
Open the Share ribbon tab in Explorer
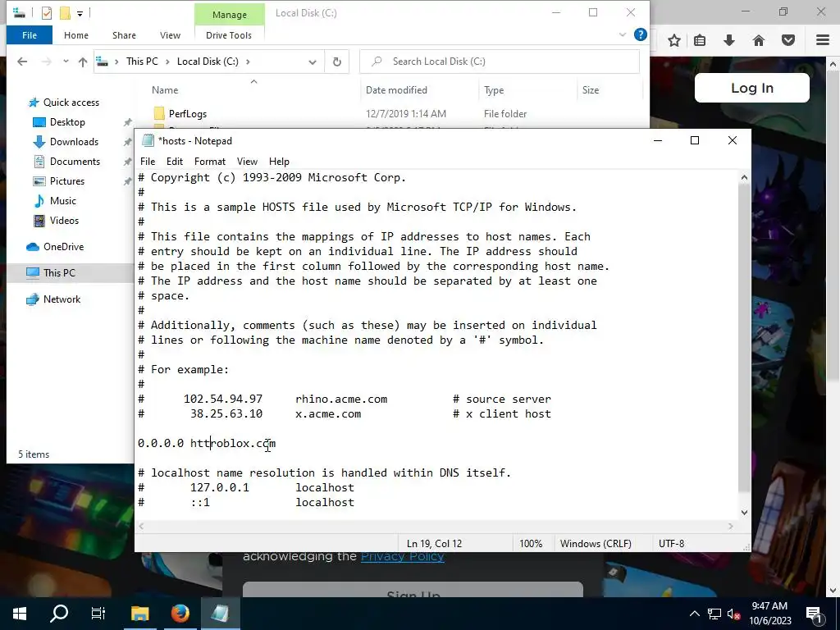point(124,35)
